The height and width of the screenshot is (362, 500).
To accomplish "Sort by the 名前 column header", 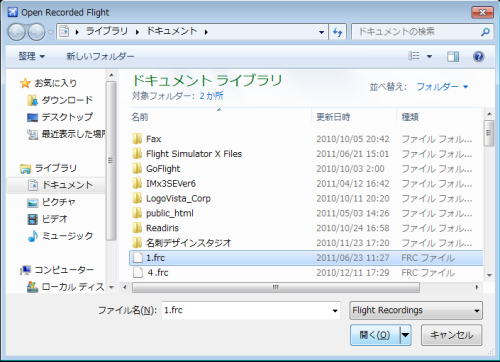I will [219, 117].
